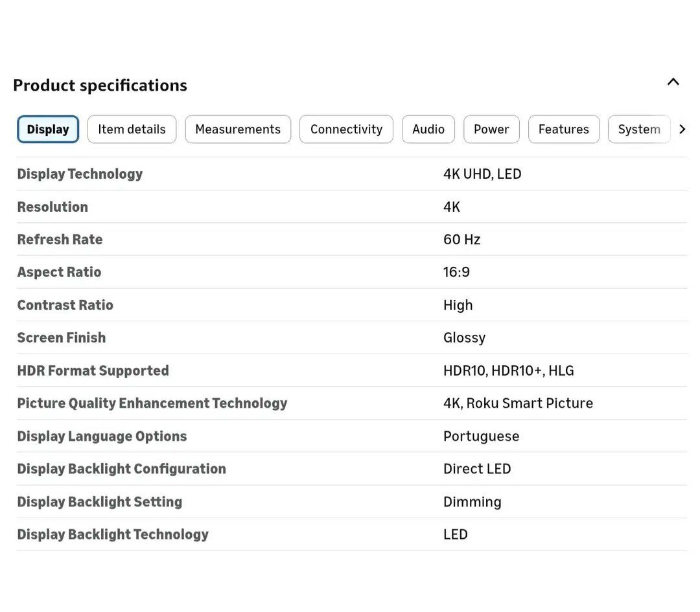This screenshot has width=700, height=612.
Task: Go to the Audio tab
Action: [x=428, y=130]
